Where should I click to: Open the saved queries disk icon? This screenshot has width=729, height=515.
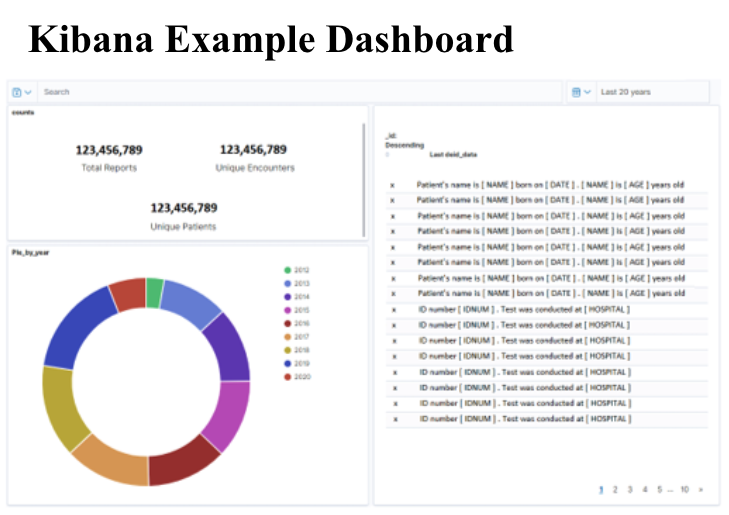point(17,92)
